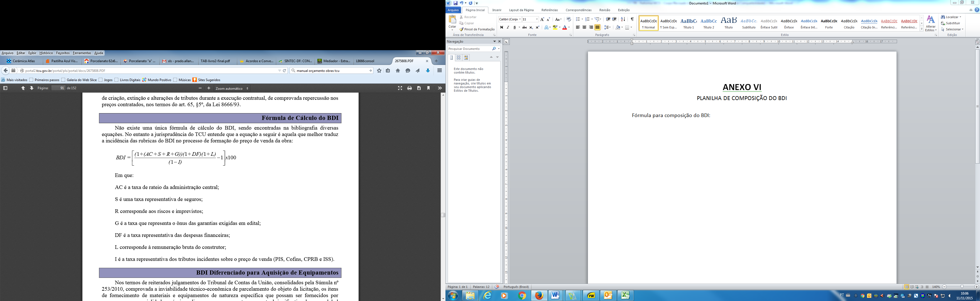This screenshot has width=980, height=301.
Task: Open the Inserir ribbon tab
Action: (496, 10)
